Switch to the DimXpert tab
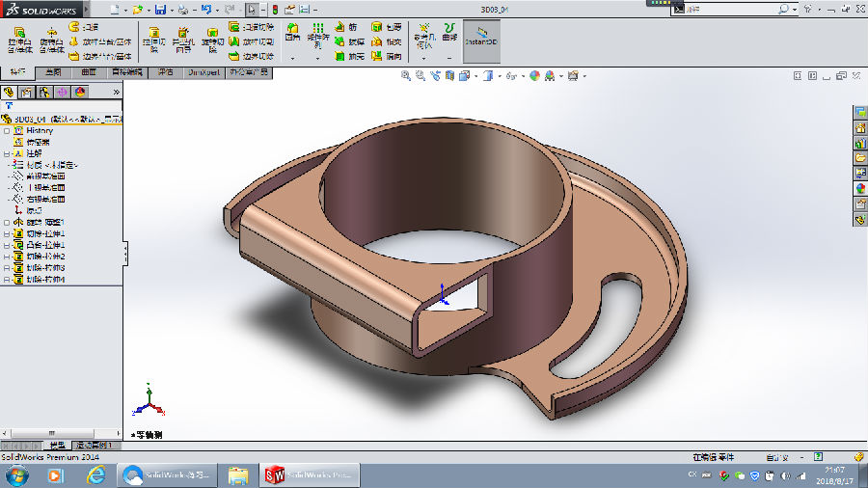Viewport: 868px width, 488px height. point(204,72)
